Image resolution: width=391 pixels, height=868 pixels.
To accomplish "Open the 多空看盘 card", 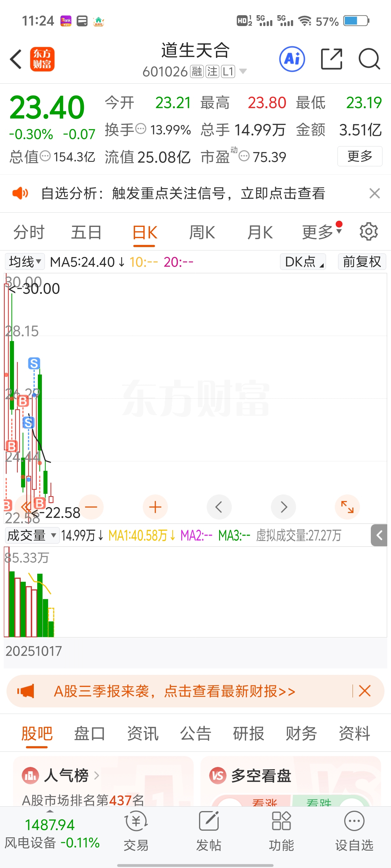I will point(290,781).
